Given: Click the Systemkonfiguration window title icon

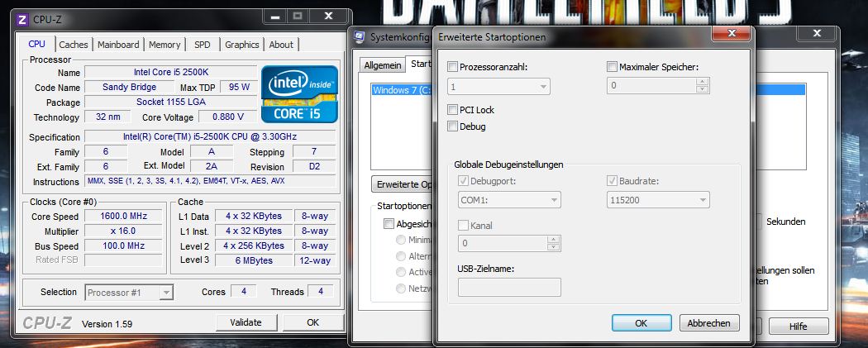Looking at the screenshot, I should point(360,38).
